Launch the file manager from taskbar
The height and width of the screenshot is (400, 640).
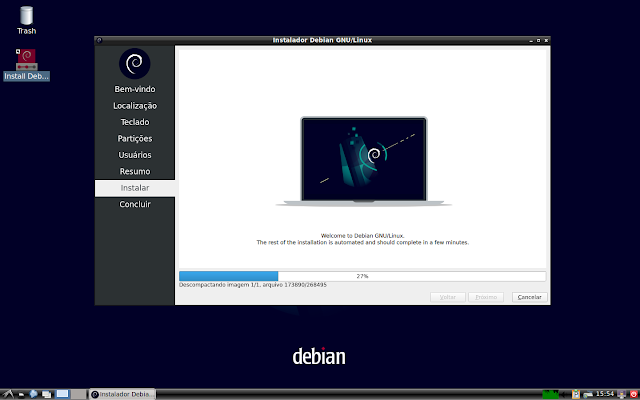click(21, 395)
